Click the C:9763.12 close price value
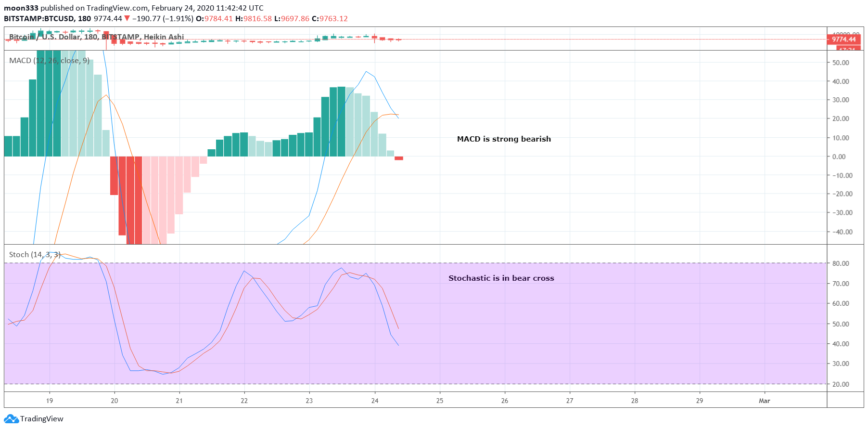The width and height of the screenshot is (868, 430). pyautogui.click(x=330, y=19)
